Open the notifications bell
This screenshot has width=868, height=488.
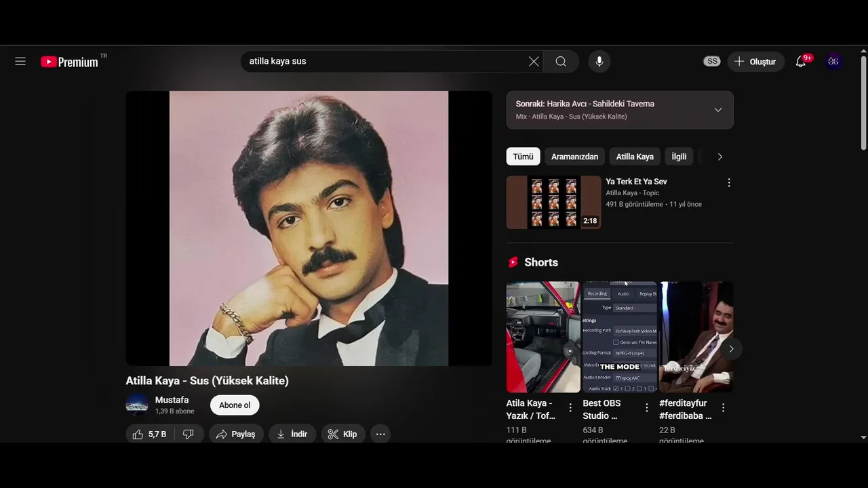[801, 62]
